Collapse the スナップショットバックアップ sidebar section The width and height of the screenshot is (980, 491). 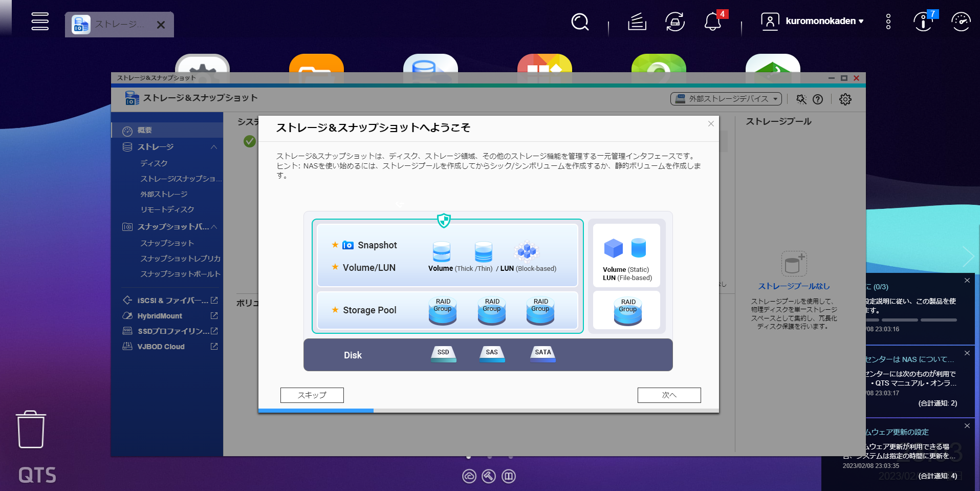(214, 227)
